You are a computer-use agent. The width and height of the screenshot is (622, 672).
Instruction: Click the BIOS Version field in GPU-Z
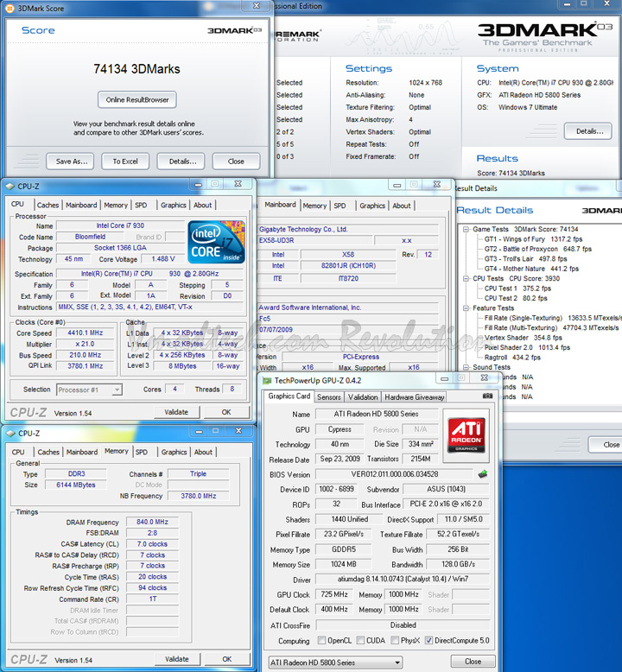pyautogui.click(x=395, y=474)
